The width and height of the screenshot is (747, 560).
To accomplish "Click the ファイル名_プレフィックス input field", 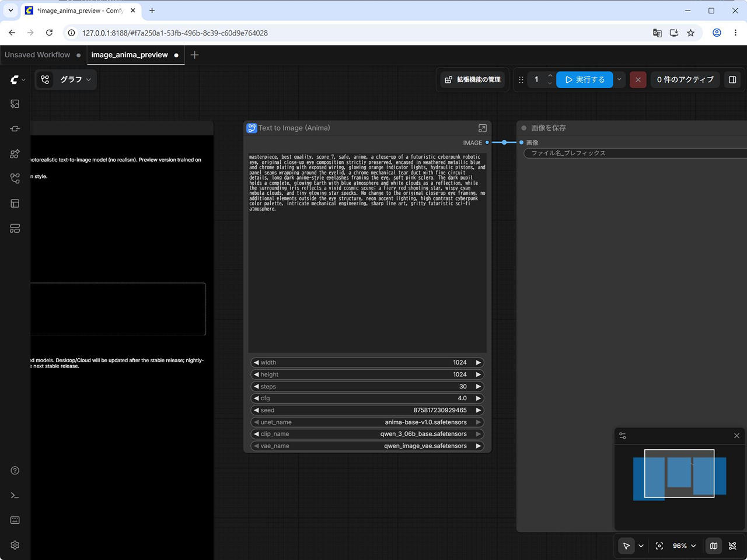I will 635,153.
